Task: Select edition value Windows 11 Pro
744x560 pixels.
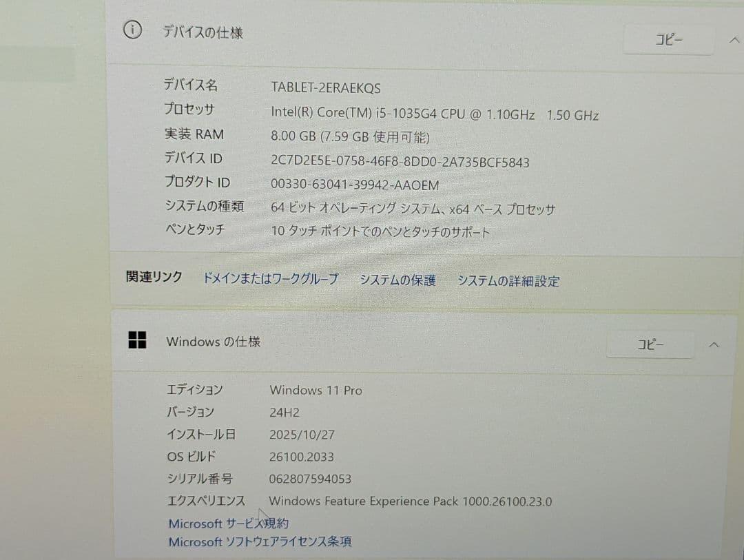Action: tap(316, 390)
